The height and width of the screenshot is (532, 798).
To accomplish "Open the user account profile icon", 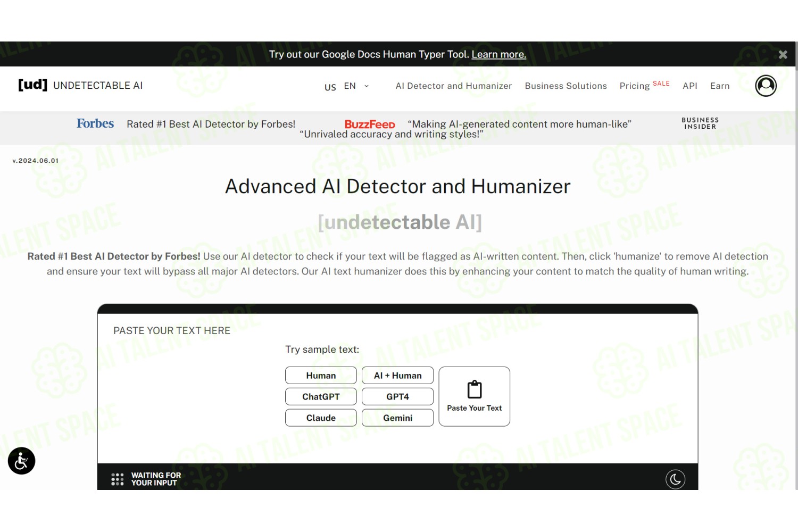I will click(x=766, y=86).
